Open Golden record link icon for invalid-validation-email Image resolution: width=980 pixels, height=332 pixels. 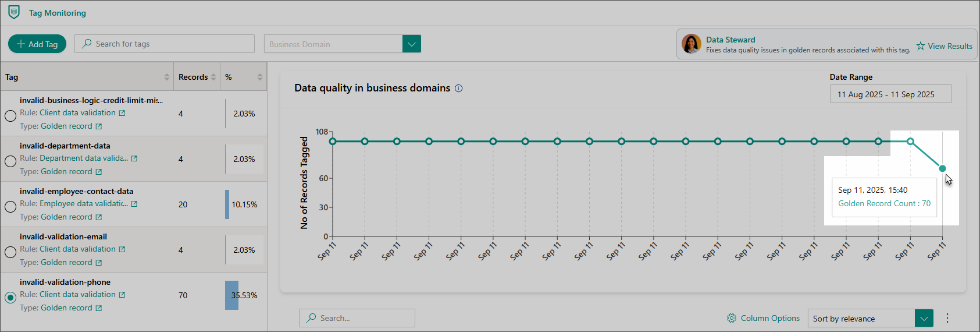coord(99,263)
